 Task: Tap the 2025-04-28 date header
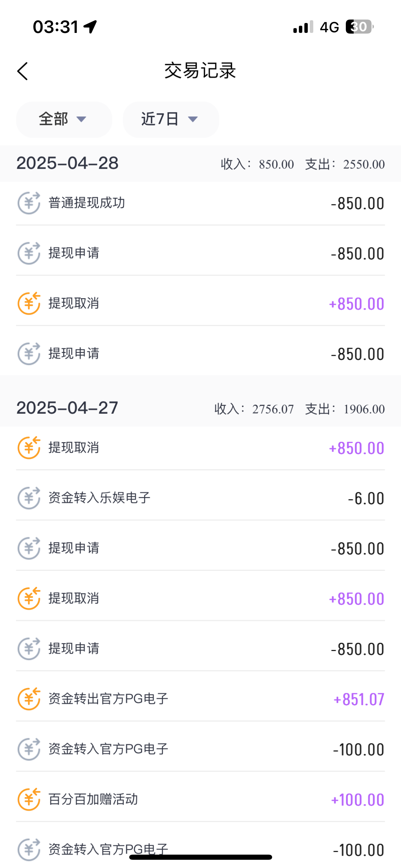[x=68, y=164]
